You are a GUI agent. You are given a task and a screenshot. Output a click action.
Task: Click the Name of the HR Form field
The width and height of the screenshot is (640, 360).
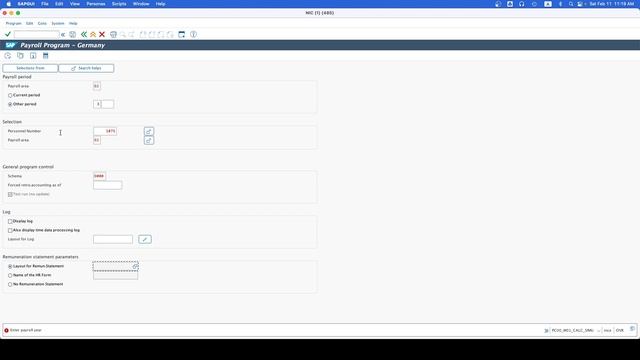[116, 276]
